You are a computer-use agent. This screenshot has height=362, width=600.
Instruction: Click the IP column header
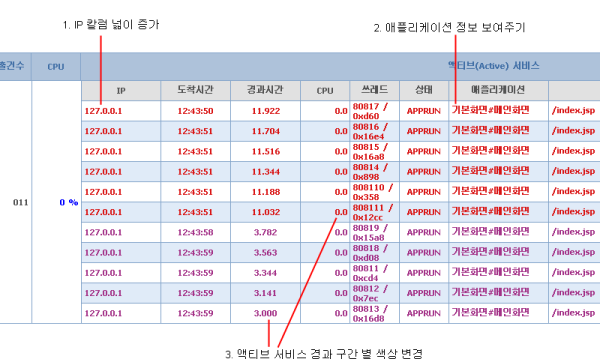(x=121, y=91)
